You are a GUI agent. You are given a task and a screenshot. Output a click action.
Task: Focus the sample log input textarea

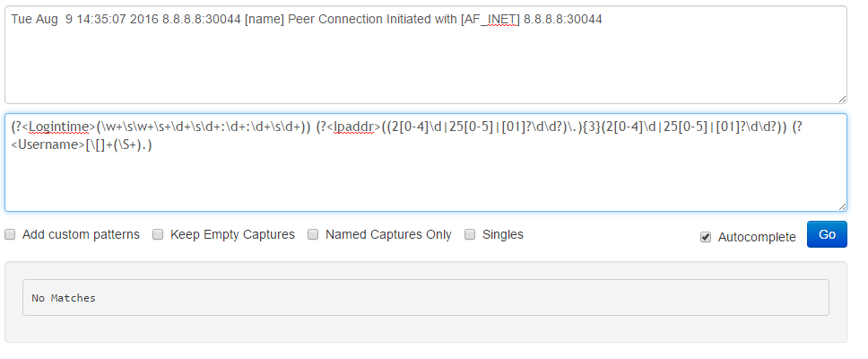click(x=425, y=63)
